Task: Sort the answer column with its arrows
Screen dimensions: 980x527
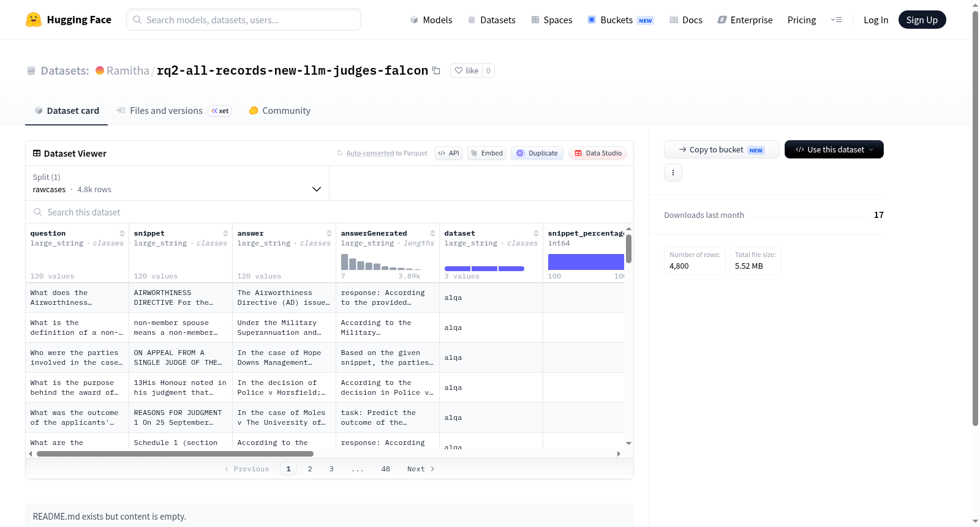Action: click(x=329, y=233)
